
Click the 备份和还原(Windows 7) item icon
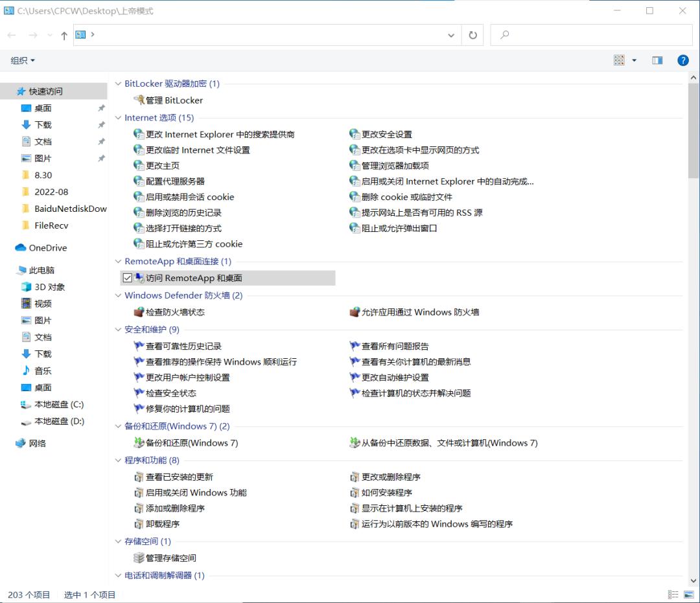point(139,442)
